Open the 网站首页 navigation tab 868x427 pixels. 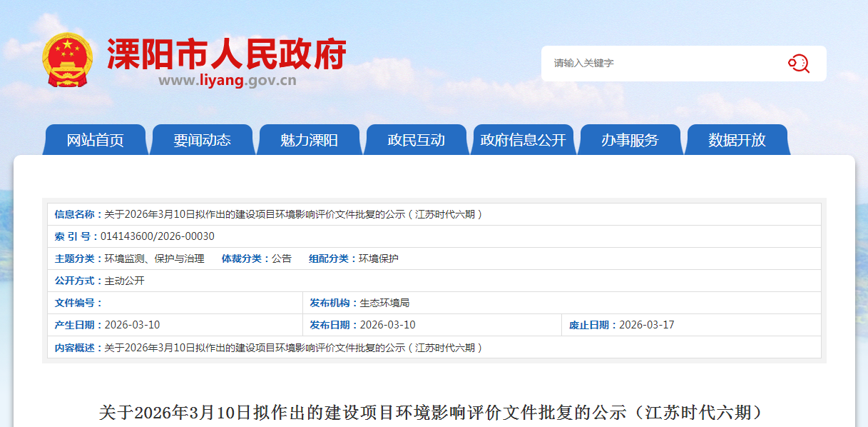coord(95,140)
